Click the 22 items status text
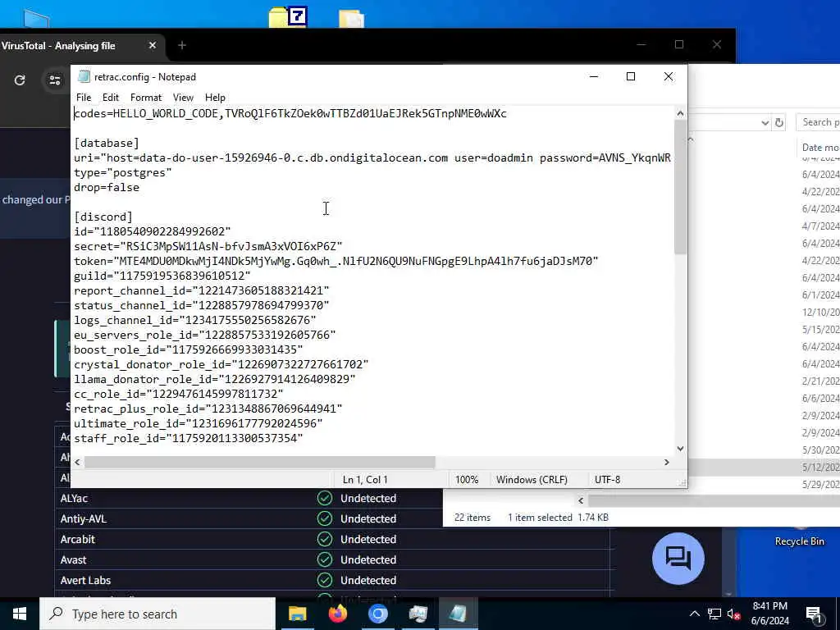Screen dimensions: 840x630 tap(472, 518)
